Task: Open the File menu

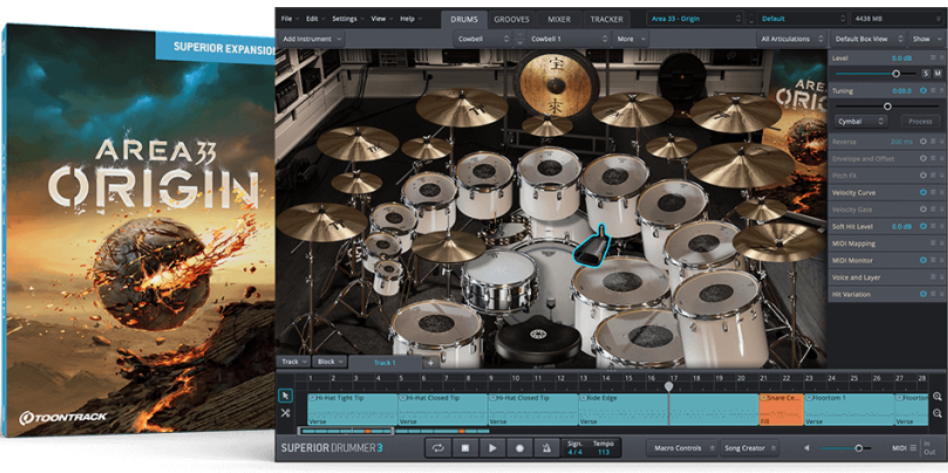Action: pos(289,19)
